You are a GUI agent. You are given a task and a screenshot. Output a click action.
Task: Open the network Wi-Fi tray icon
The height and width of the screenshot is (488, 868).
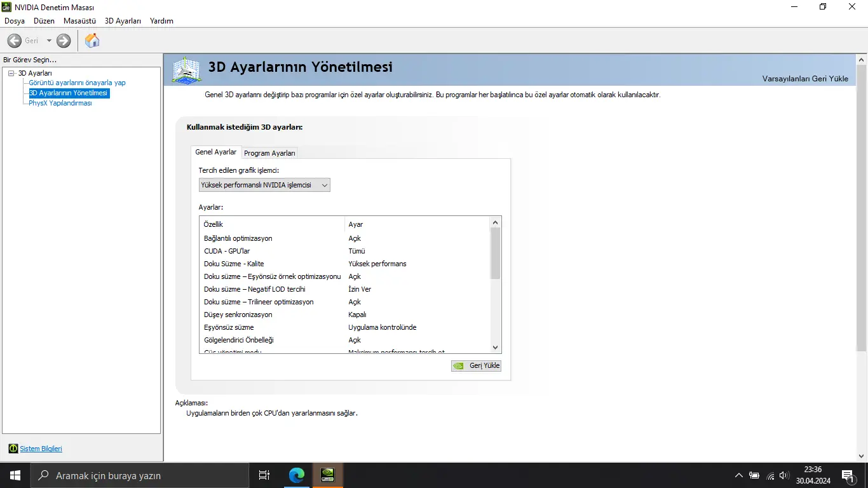[770, 475]
